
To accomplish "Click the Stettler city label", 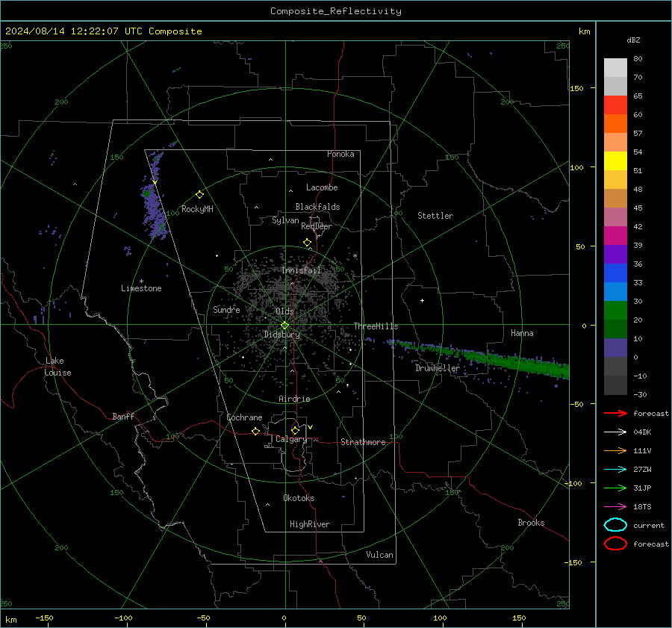I will [x=435, y=216].
